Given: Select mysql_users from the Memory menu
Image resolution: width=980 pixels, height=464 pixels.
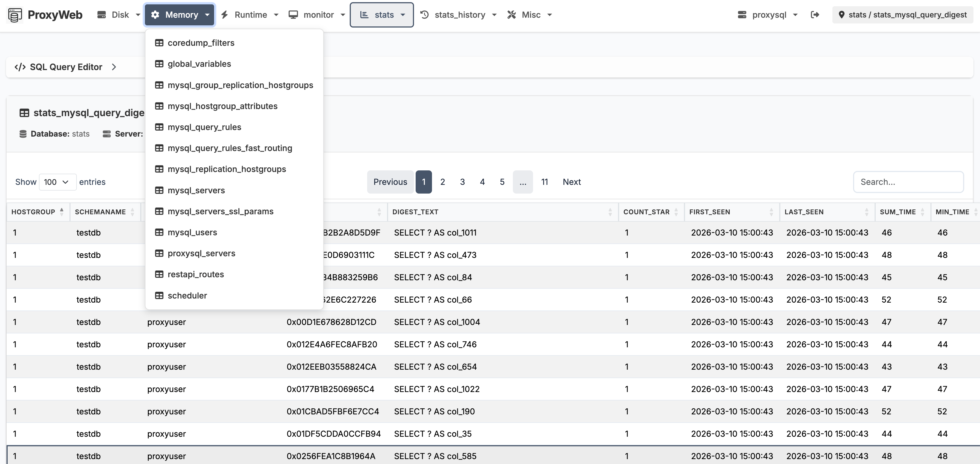Looking at the screenshot, I should (x=192, y=232).
